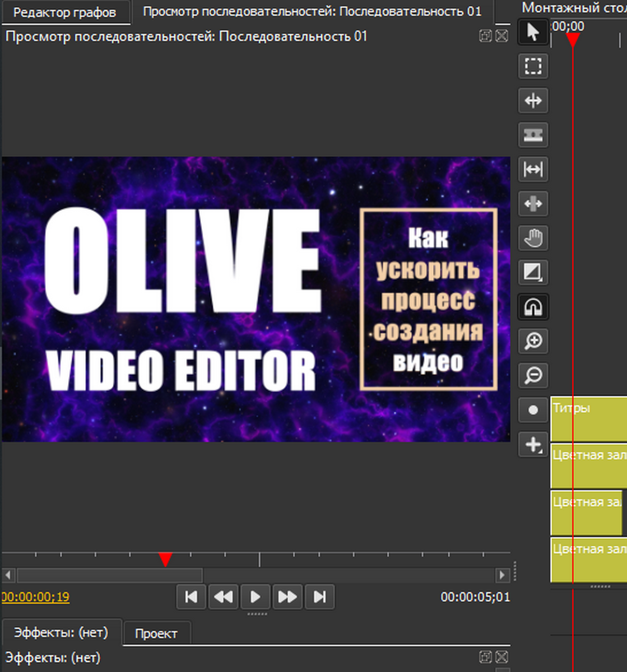Select the Transition tool

pyautogui.click(x=533, y=272)
